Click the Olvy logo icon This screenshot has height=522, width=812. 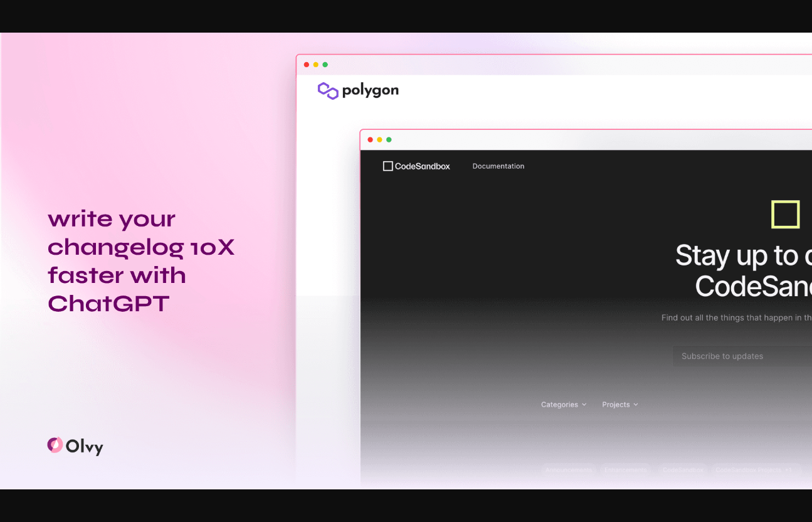[55, 445]
